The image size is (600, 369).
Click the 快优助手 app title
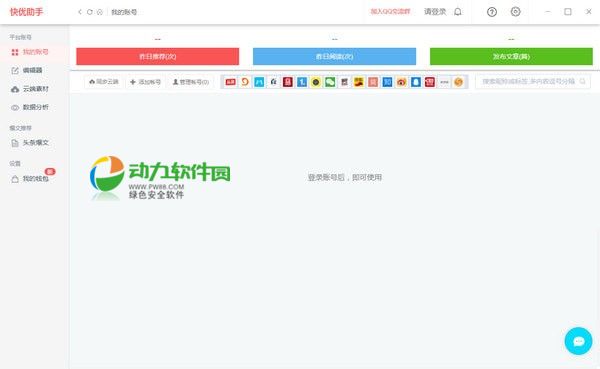(26, 12)
